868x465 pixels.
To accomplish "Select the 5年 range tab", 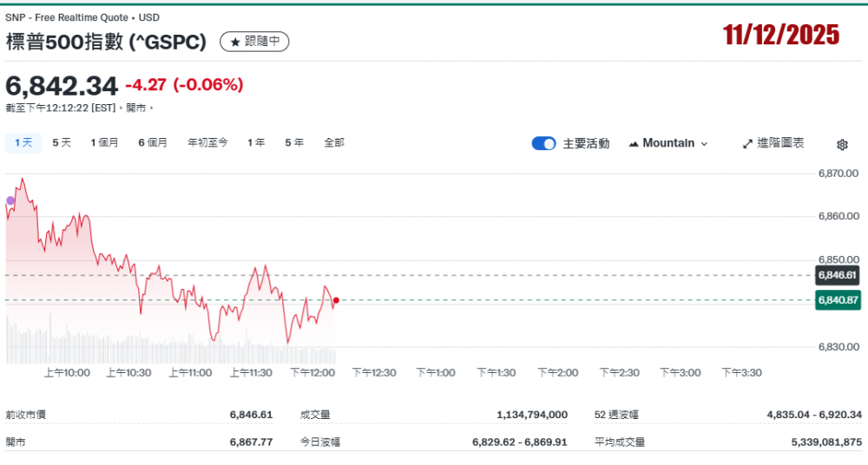I will coord(294,143).
